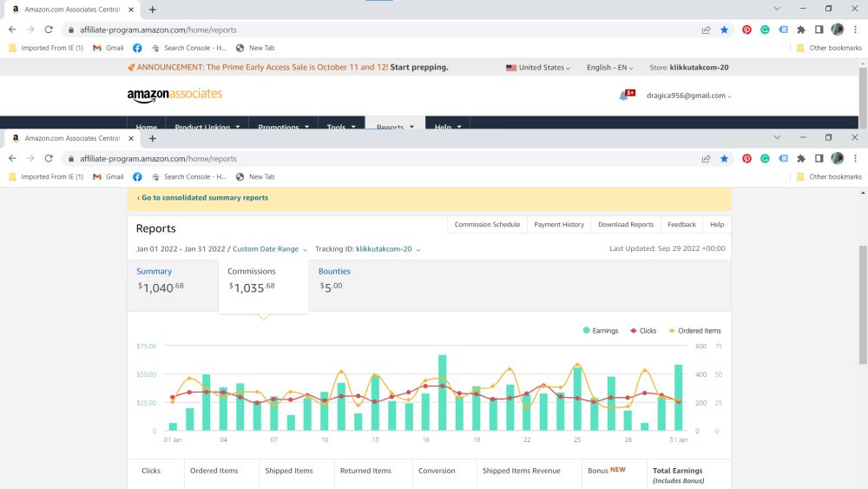Click the back arrow in the lower browser window
868x489 pixels.
click(12, 158)
